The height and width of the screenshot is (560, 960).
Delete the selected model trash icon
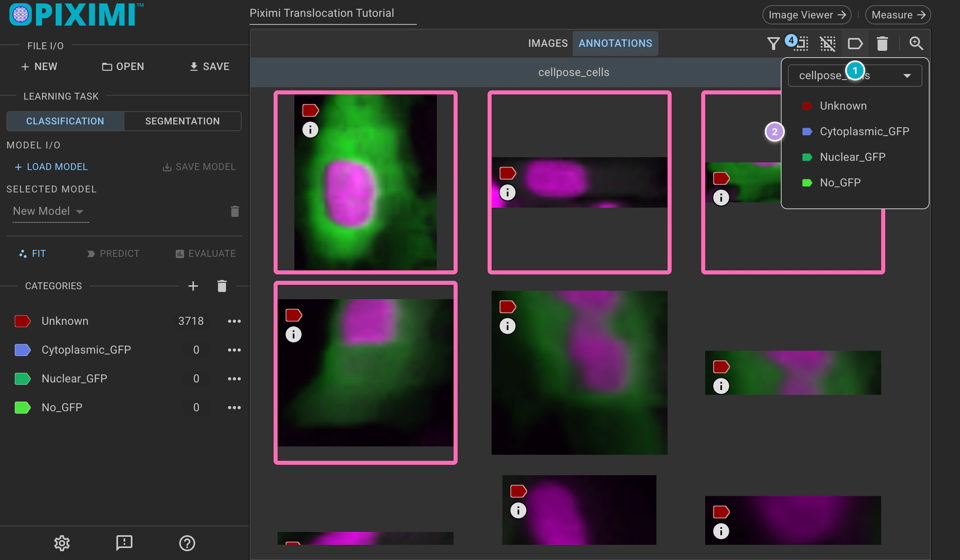pyautogui.click(x=235, y=211)
